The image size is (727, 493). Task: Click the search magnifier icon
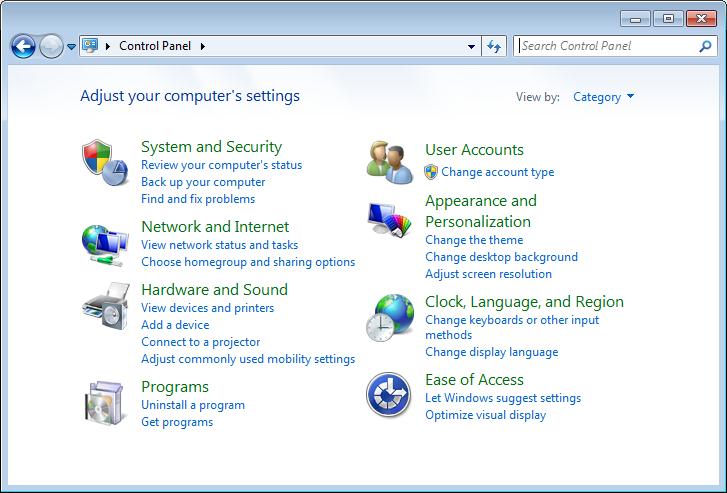[x=705, y=46]
